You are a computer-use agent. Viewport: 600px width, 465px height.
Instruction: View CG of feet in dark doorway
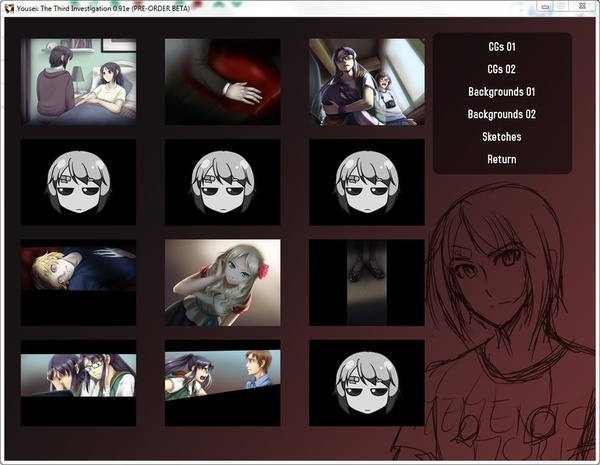point(367,282)
